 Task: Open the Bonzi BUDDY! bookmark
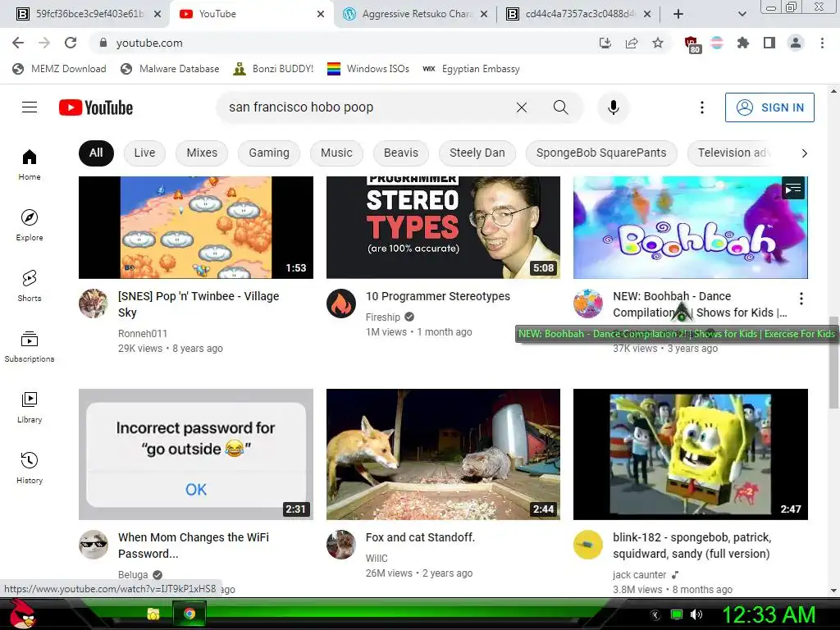pos(273,69)
